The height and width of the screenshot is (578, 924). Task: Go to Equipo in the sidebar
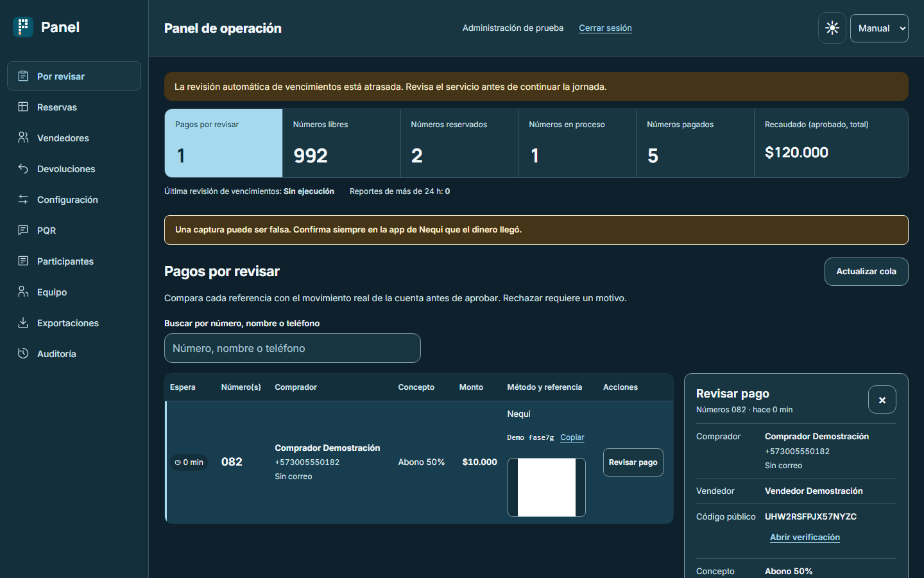tap(74, 292)
